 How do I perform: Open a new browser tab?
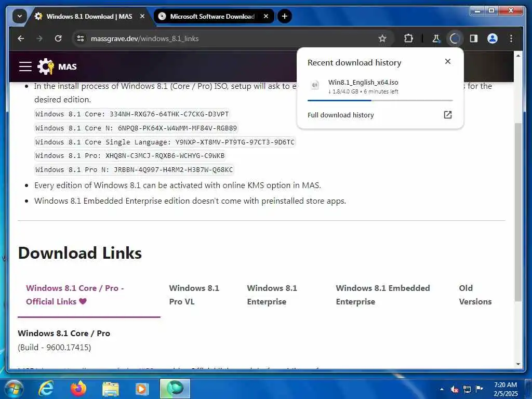click(x=284, y=16)
